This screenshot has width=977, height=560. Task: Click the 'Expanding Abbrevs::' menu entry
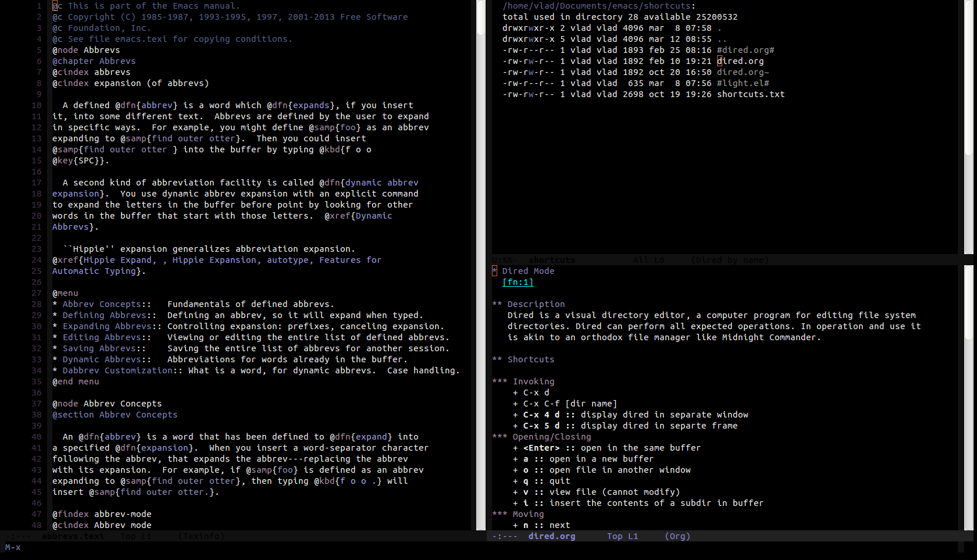coord(112,326)
